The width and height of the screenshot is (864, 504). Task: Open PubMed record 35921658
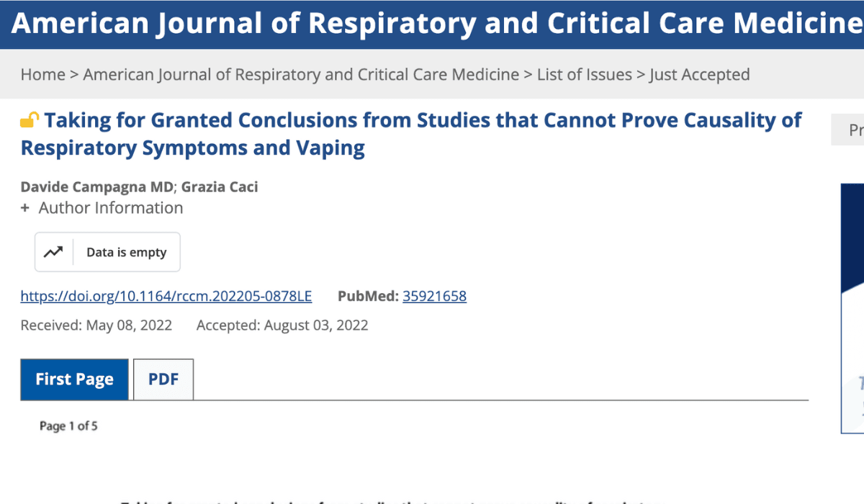pos(434,296)
